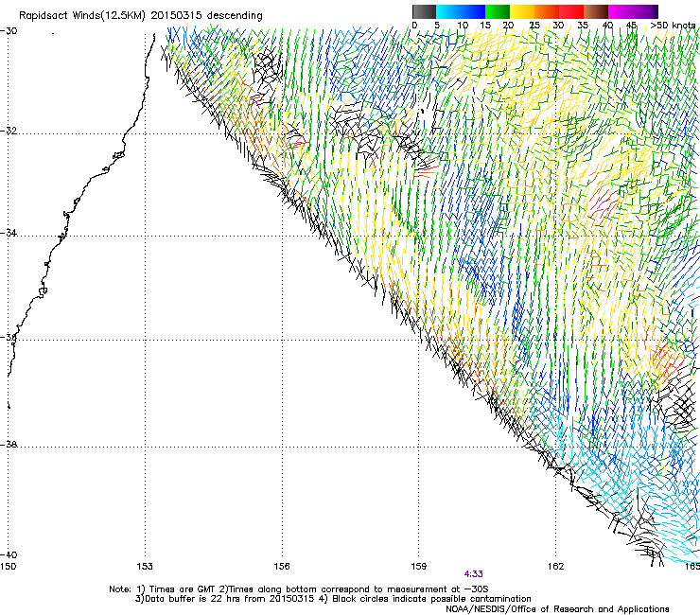The height and width of the screenshot is (615, 700).
Task: Click the '25' legend scale value
Action: [x=534, y=26]
